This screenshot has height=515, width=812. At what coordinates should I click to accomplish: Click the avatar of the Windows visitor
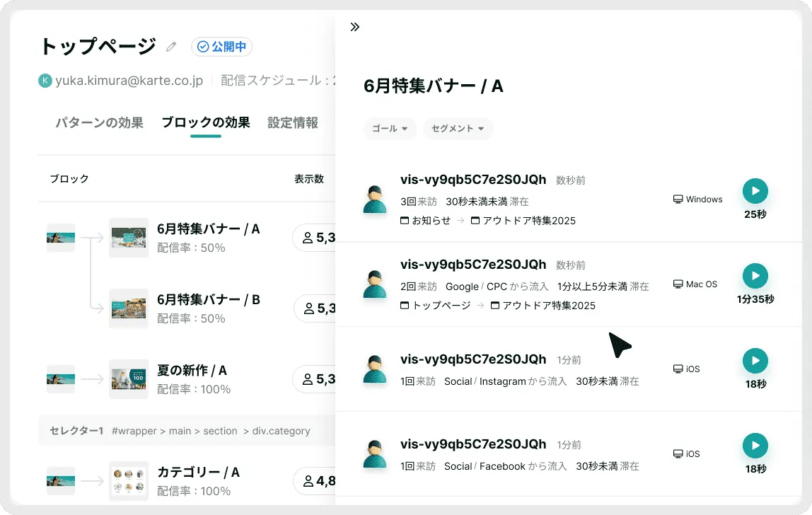[x=375, y=200]
